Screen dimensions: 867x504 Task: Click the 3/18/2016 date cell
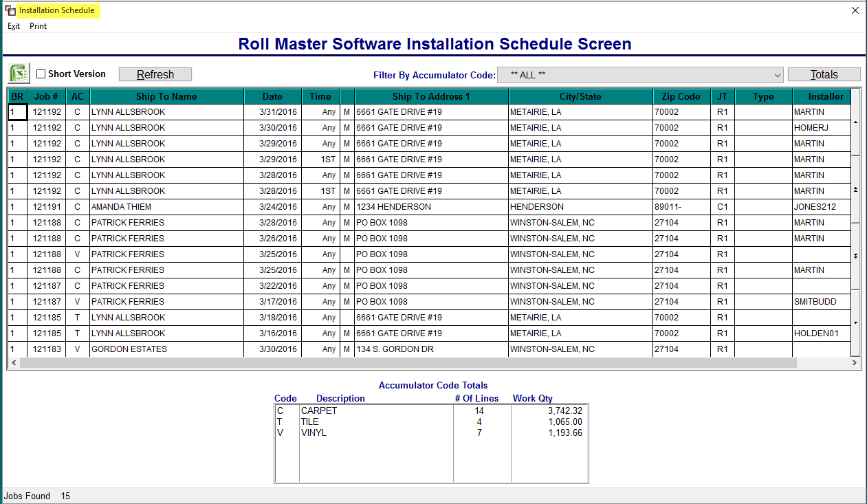[x=272, y=318]
